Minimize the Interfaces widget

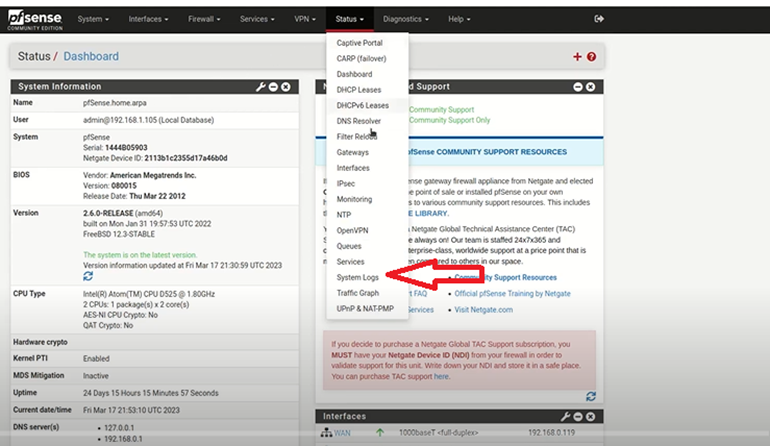pyautogui.click(x=578, y=417)
